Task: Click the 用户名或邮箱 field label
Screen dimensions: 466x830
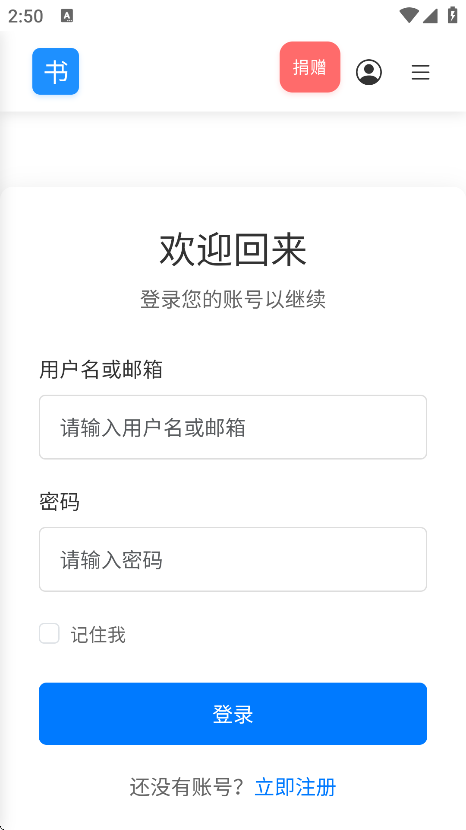Action: click(101, 369)
